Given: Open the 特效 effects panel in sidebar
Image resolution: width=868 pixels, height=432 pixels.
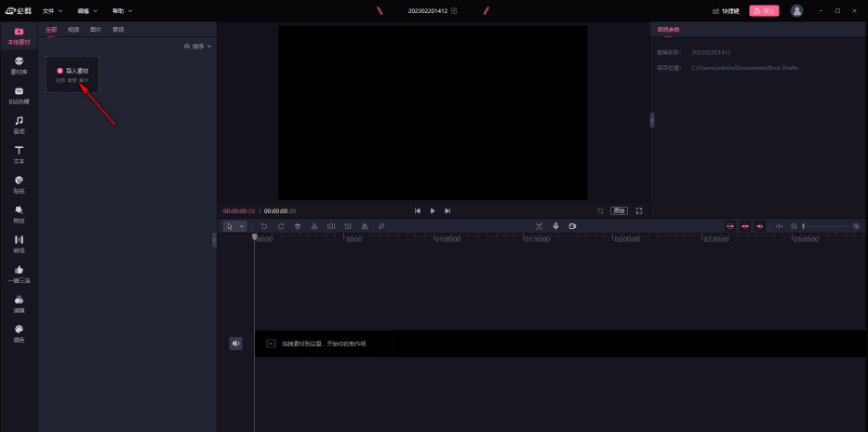Looking at the screenshot, I should pos(19,213).
